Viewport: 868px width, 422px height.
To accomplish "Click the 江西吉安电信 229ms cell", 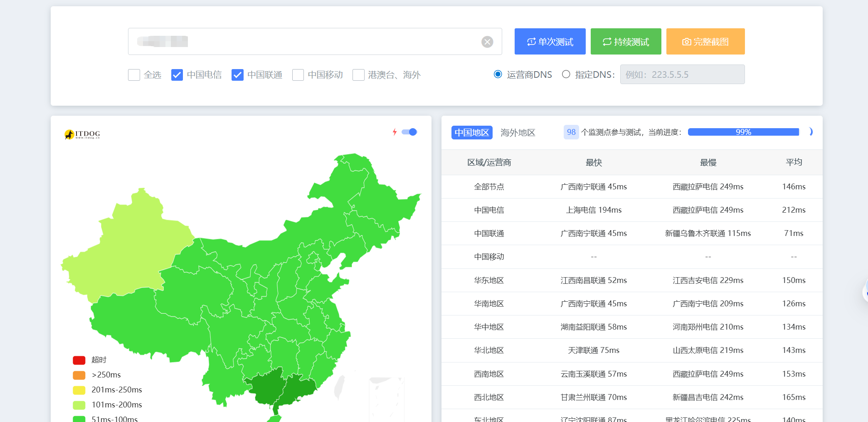I will tap(708, 281).
